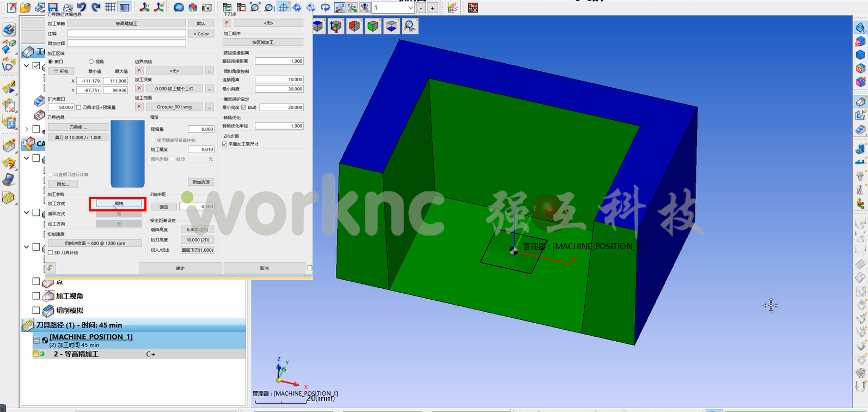The height and width of the screenshot is (412, 868).
Task: Toggle 平面加工至尺寸 checkbox
Action: pyautogui.click(x=225, y=144)
